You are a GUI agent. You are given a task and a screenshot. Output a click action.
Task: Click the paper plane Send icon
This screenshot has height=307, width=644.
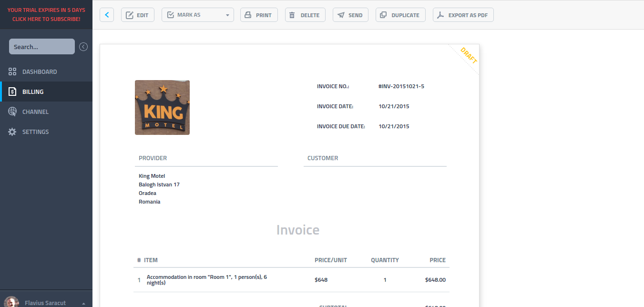(x=341, y=15)
